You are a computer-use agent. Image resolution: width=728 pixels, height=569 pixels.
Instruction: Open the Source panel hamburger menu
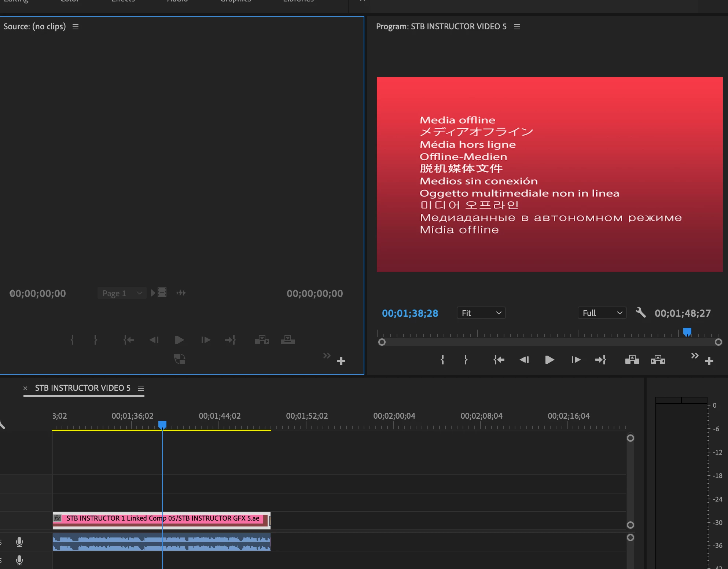(x=76, y=27)
